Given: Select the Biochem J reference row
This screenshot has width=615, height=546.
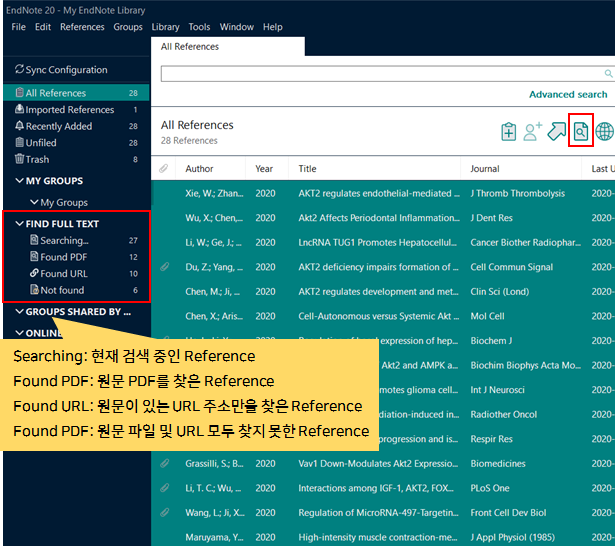Looking at the screenshot, I should pos(496,340).
